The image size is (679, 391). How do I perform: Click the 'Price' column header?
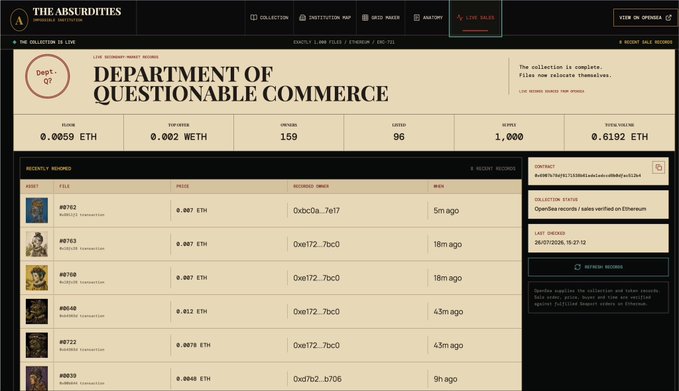click(x=182, y=186)
